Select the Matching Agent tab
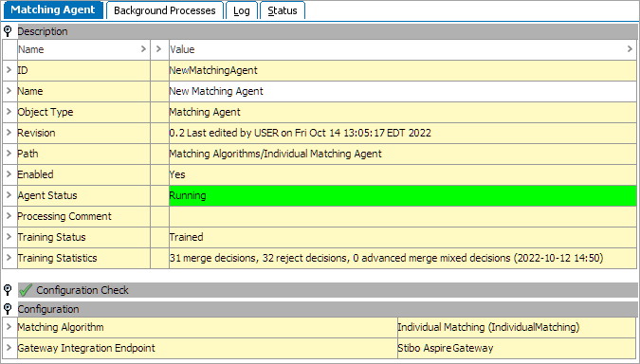Viewport: 640px width, 364px height. click(53, 9)
